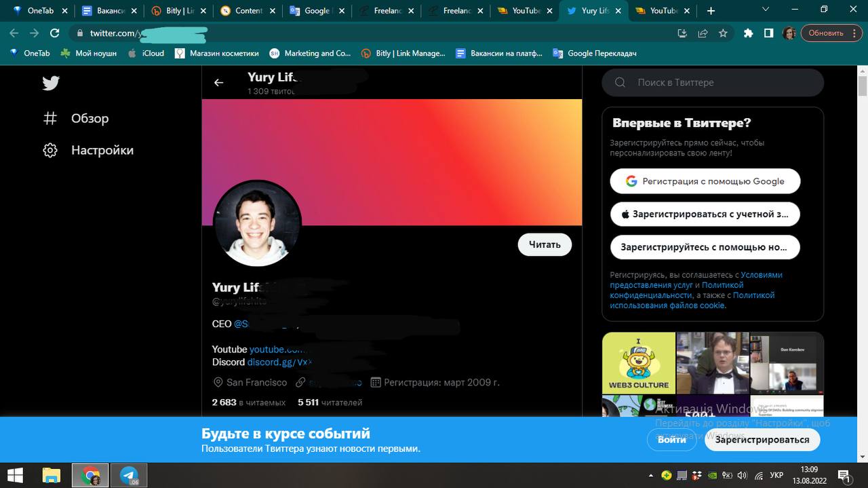Open OneTab bookmark
The image size is (868, 488).
pyautogui.click(x=31, y=53)
